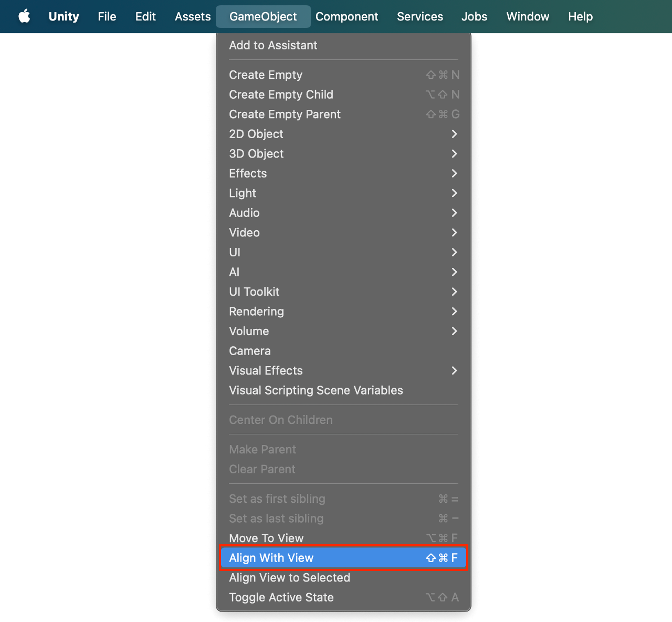This screenshot has height=622, width=672.
Task: Select Create Empty Parent
Action: click(343, 114)
